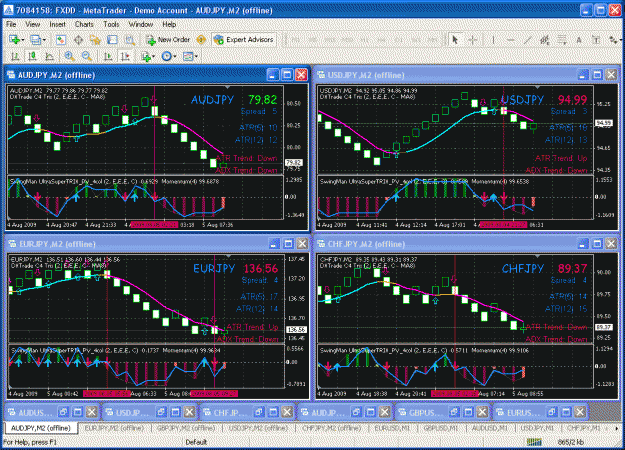Viewport: 625px width, 450px height.
Task: Launch MetaEditor yellow diamond icon
Action: (x=201, y=40)
